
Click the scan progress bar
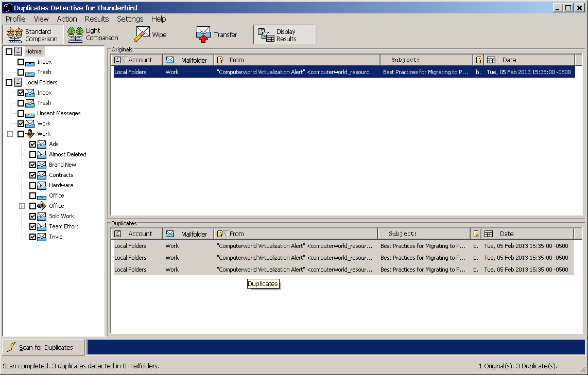[x=336, y=347]
